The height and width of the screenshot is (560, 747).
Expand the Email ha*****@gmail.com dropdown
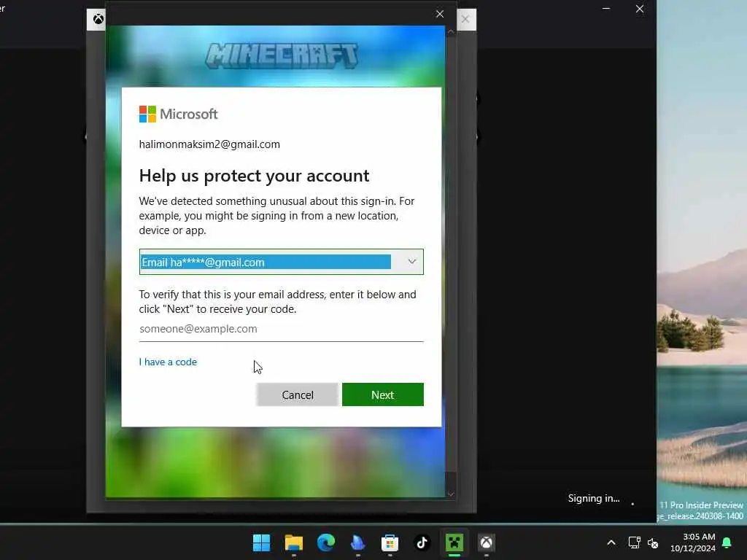[281, 262]
